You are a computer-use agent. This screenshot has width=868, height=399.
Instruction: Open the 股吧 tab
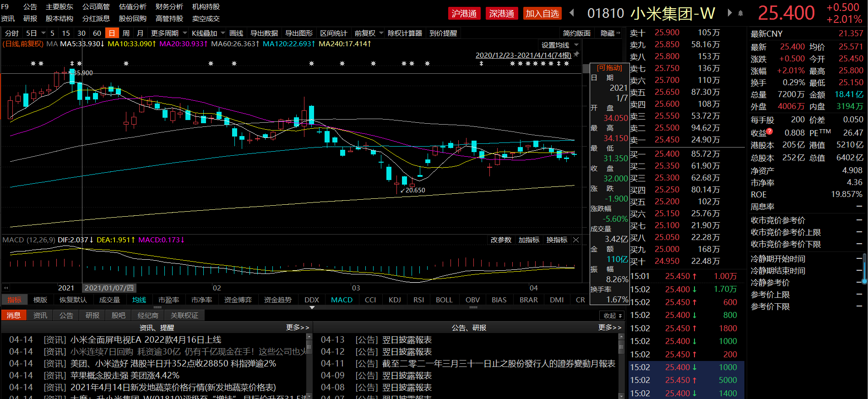click(x=118, y=315)
